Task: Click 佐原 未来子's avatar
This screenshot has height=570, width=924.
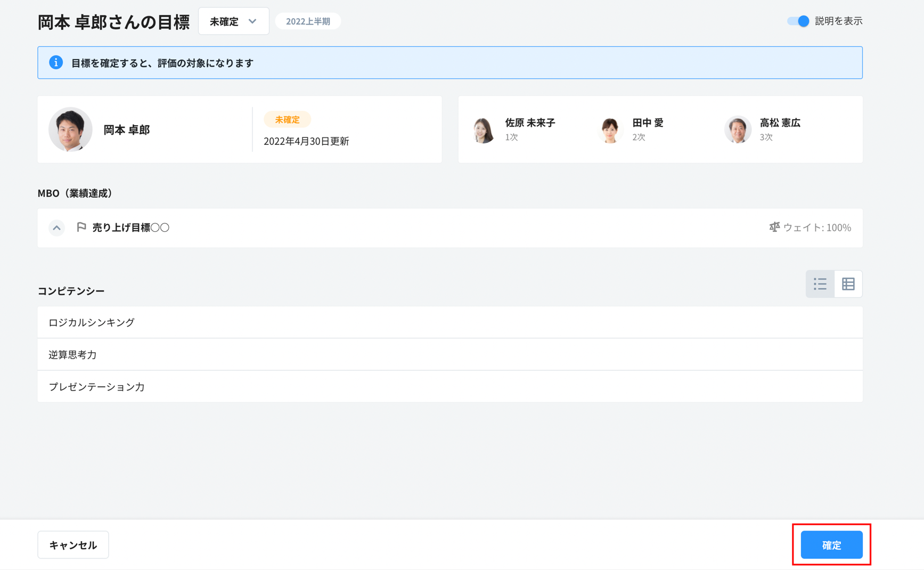Action: click(x=484, y=130)
